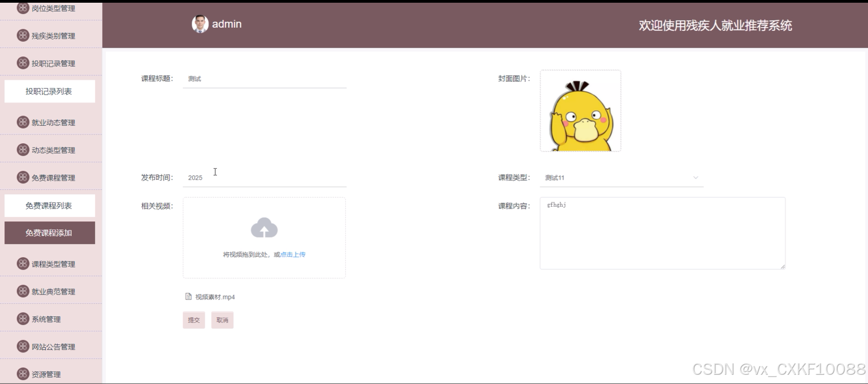Viewport: 868px width, 384px height.
Task: Click the 欢迎使用残疾人就业推荐系统 header title
Action: [x=715, y=25]
